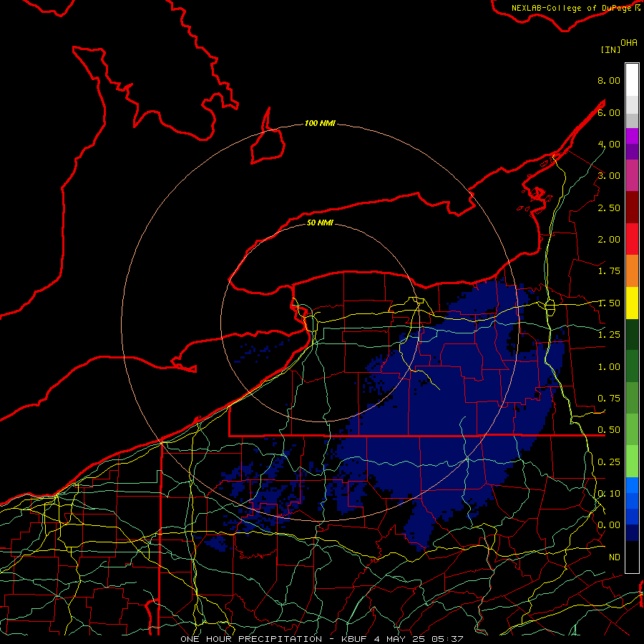Select the 2.50 legend value
This screenshot has height=644, width=644.
609,208
